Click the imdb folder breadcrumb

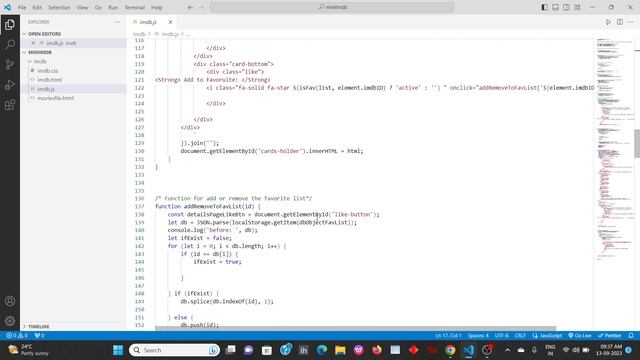[x=139, y=34]
